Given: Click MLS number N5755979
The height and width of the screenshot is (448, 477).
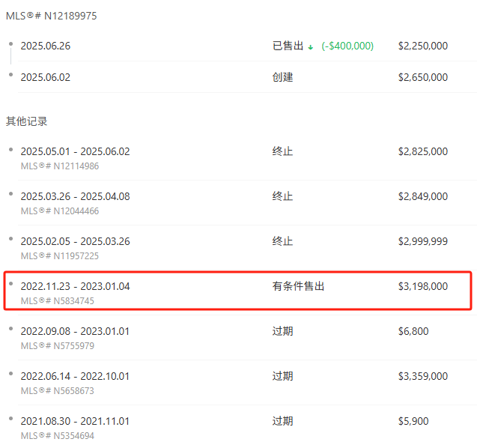Looking at the screenshot, I should coord(57,346).
